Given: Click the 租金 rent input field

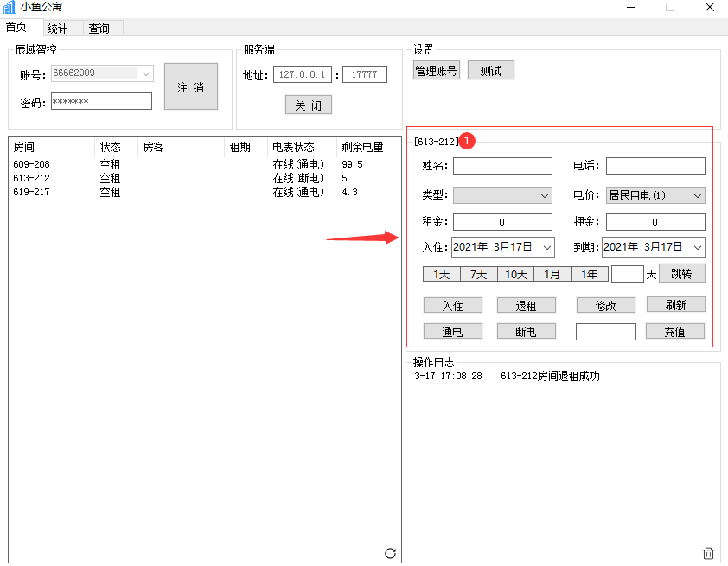Looking at the screenshot, I should click(x=503, y=222).
